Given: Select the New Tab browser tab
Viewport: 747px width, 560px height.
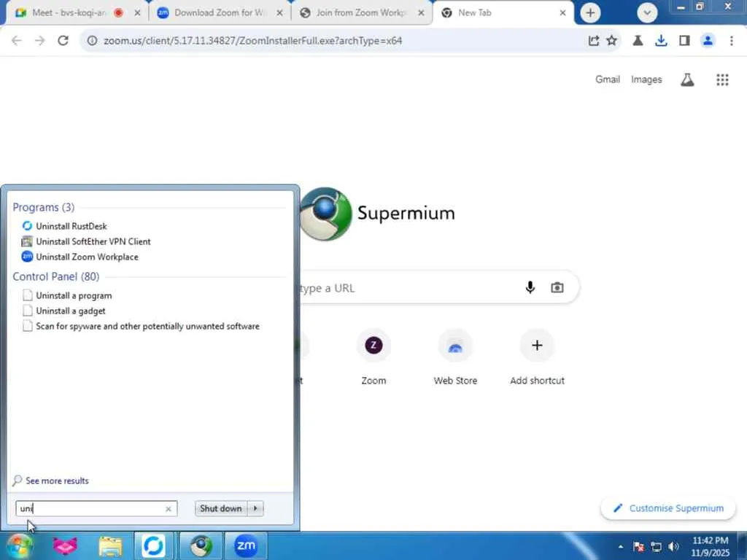Looking at the screenshot, I should click(495, 13).
